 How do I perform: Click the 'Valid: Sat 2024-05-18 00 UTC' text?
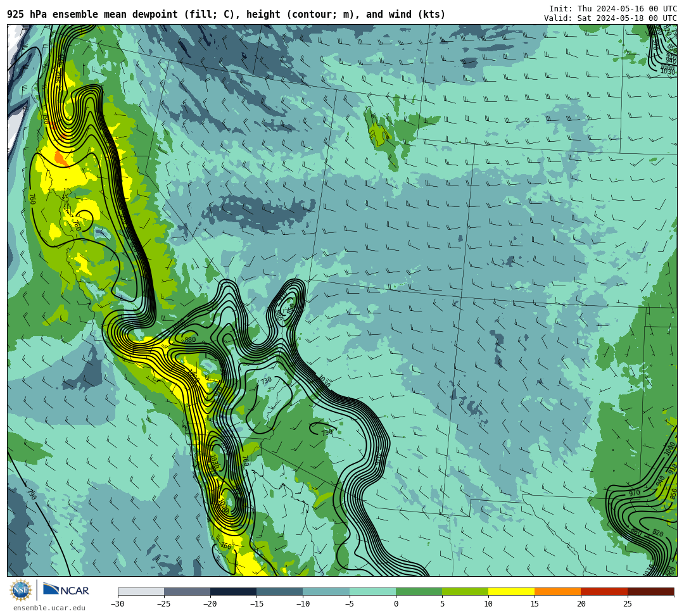[x=611, y=18]
